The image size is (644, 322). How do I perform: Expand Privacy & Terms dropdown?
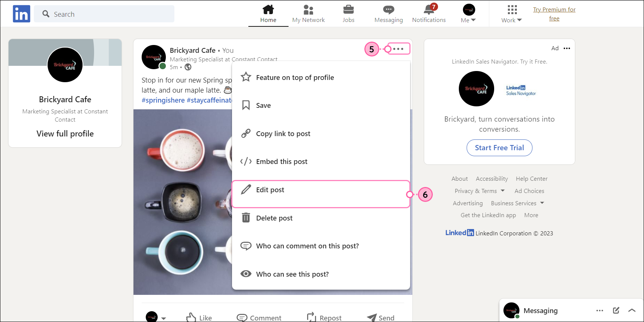pos(479,191)
